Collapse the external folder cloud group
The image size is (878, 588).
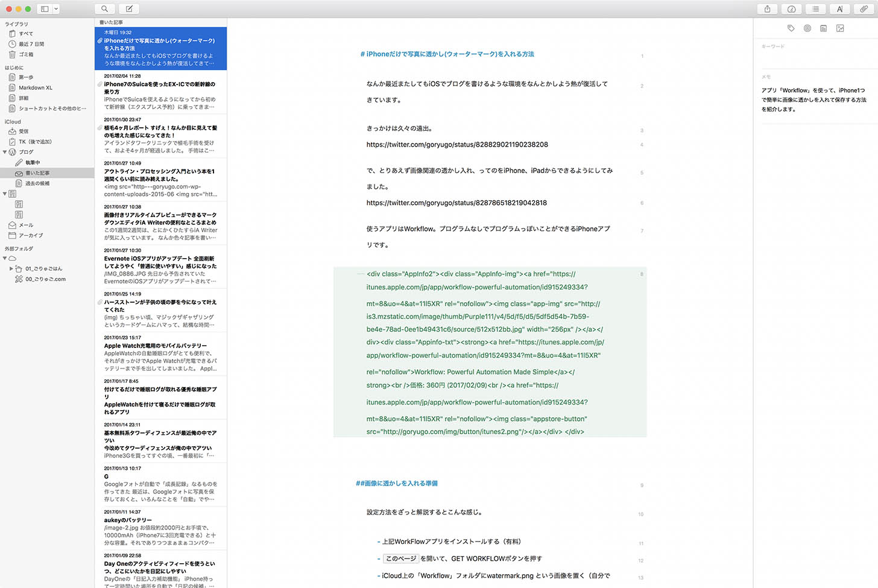click(5, 258)
